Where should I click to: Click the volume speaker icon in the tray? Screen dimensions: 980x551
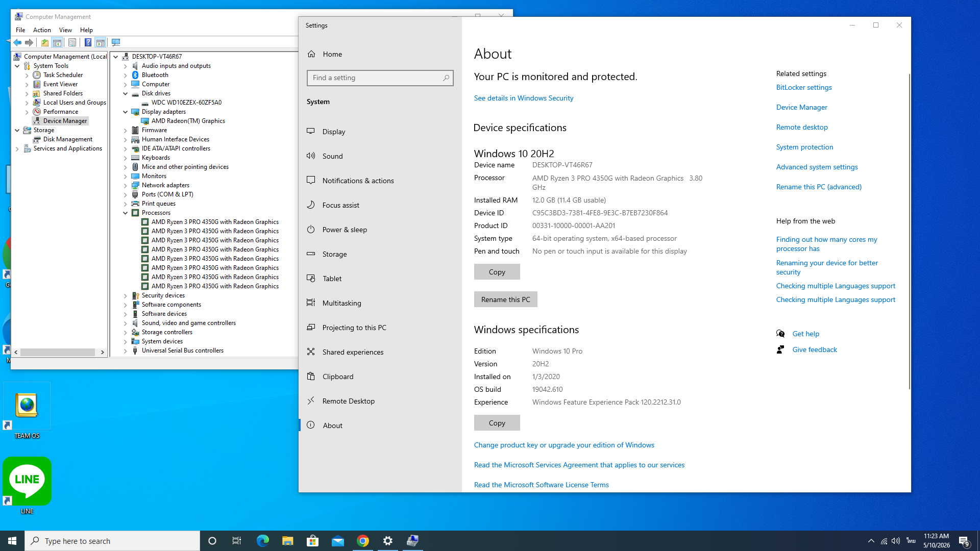click(896, 541)
